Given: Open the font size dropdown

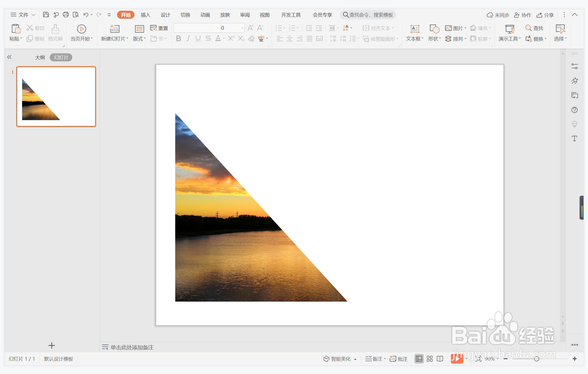Looking at the screenshot, I should pyautogui.click(x=242, y=28).
